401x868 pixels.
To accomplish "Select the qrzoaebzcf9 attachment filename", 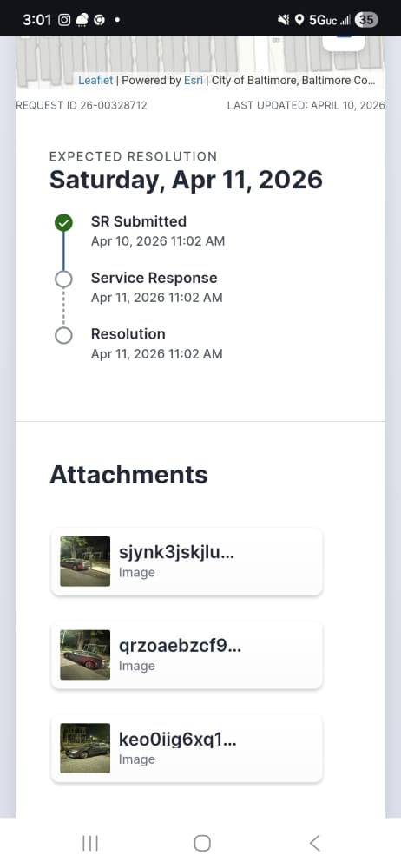I will 180,647.
